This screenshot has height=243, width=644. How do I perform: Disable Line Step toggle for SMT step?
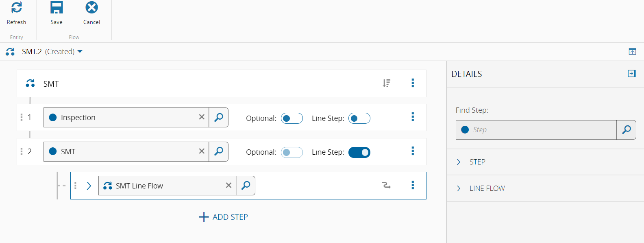(x=359, y=152)
